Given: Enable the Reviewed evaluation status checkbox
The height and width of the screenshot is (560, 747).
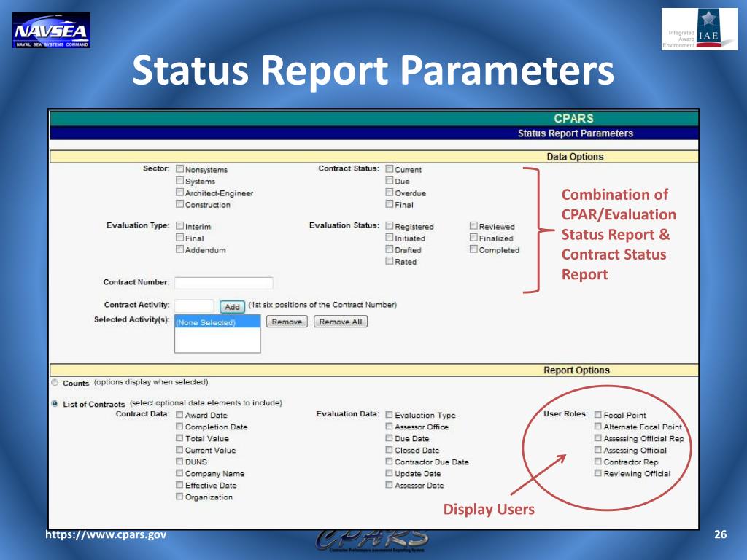Looking at the screenshot, I should pos(473,226).
